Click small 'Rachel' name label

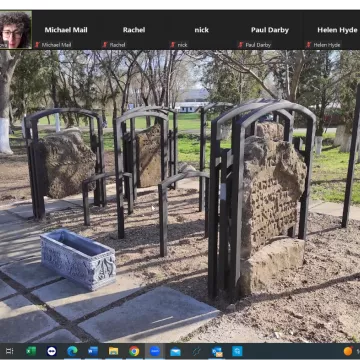117,45
